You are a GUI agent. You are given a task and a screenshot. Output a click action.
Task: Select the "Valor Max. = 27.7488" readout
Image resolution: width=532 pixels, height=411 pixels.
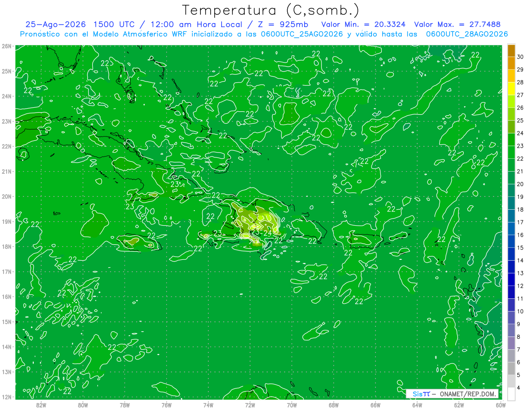pyautogui.click(x=457, y=24)
